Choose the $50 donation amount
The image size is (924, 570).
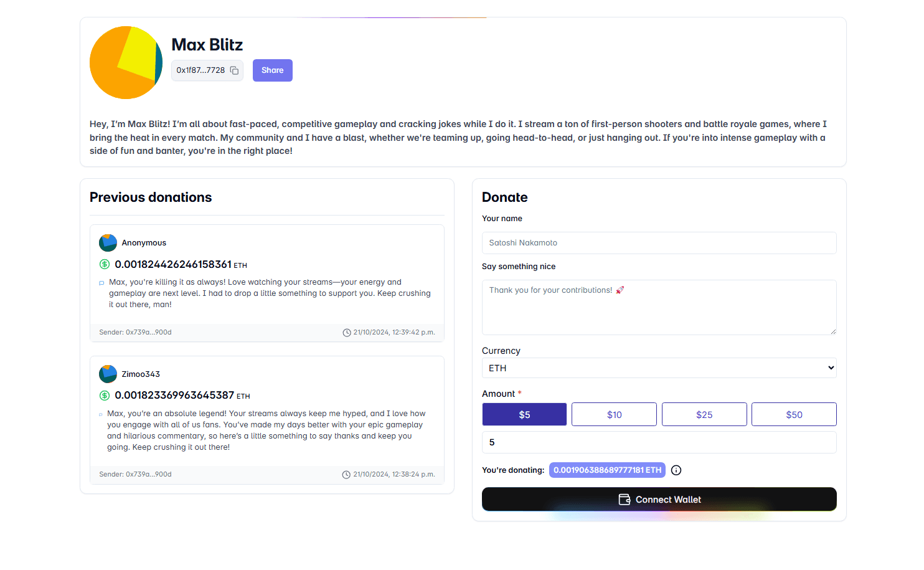pos(794,414)
